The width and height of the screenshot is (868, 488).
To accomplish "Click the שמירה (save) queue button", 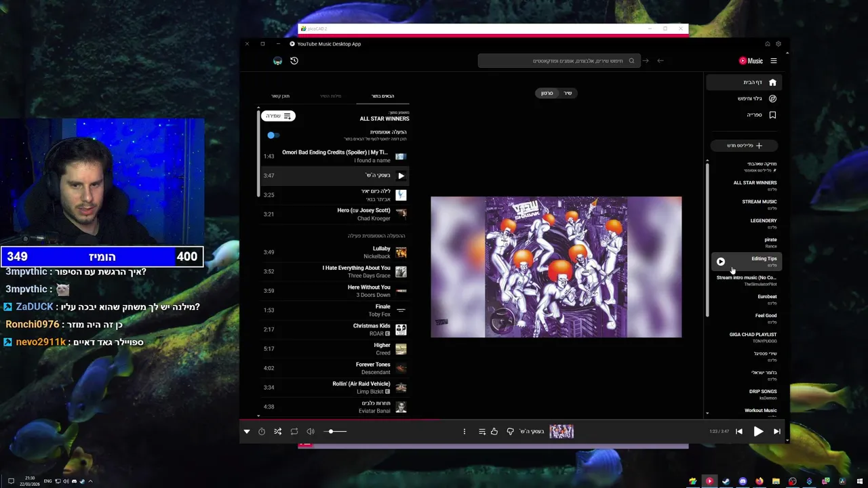I will (x=278, y=116).
